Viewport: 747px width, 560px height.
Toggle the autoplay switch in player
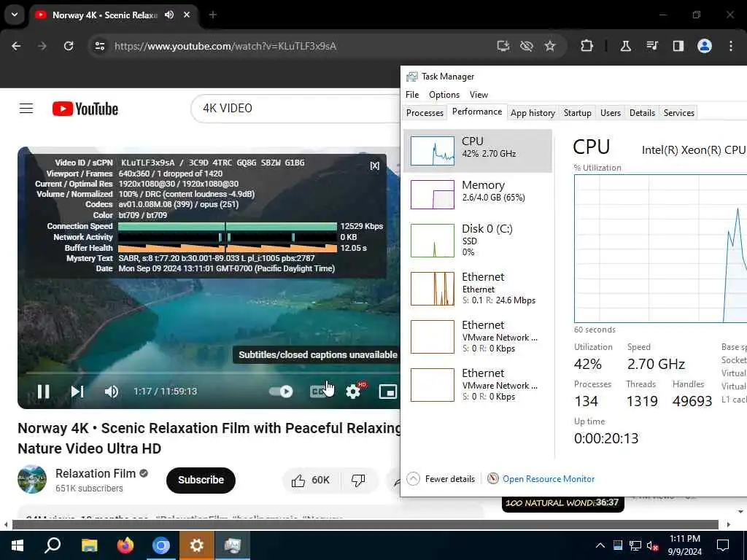(x=281, y=392)
